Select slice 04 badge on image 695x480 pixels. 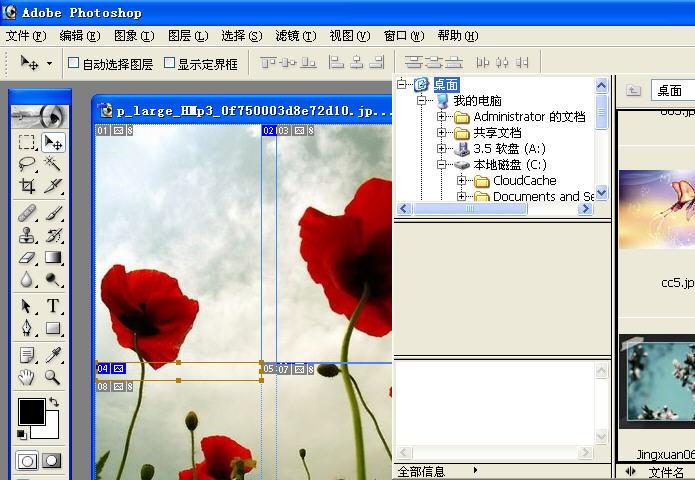[111, 368]
